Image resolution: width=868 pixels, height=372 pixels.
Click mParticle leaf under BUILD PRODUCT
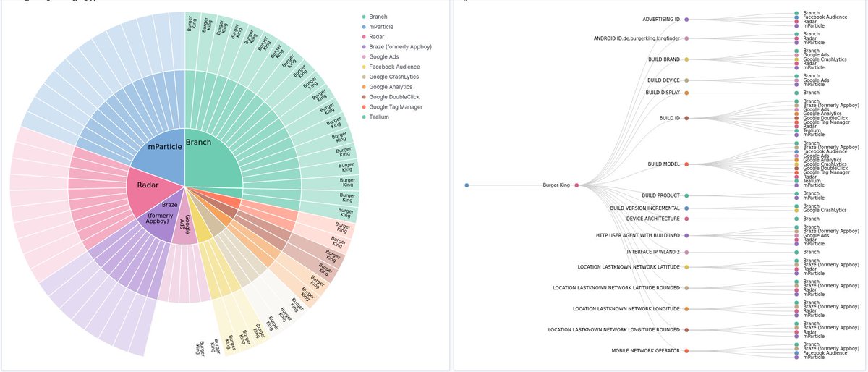[x=796, y=198]
